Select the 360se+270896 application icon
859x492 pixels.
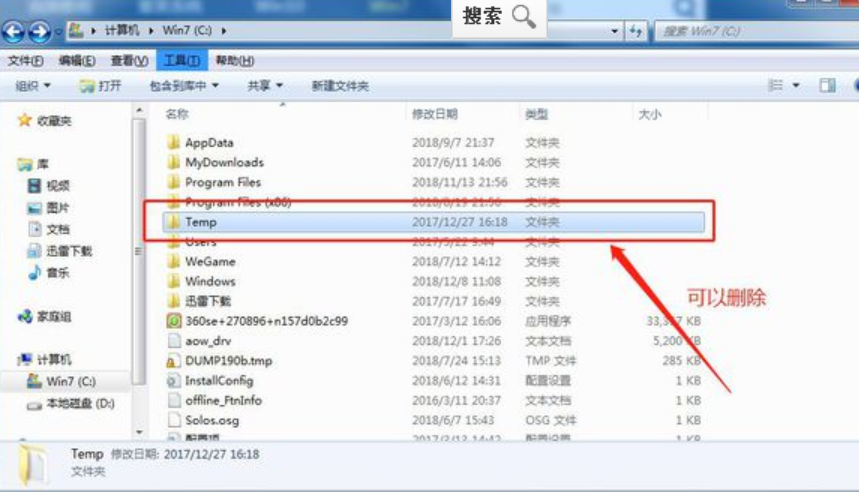pos(174,321)
